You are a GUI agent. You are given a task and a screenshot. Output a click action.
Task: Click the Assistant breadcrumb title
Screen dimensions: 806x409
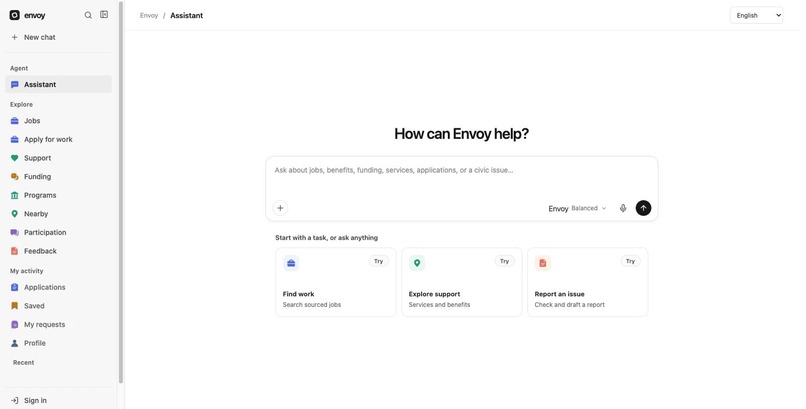point(187,15)
